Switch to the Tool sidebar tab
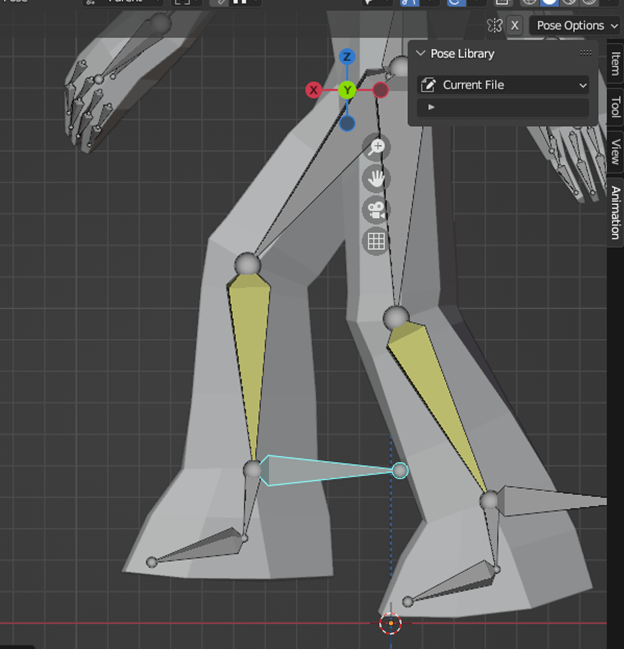 [616, 107]
